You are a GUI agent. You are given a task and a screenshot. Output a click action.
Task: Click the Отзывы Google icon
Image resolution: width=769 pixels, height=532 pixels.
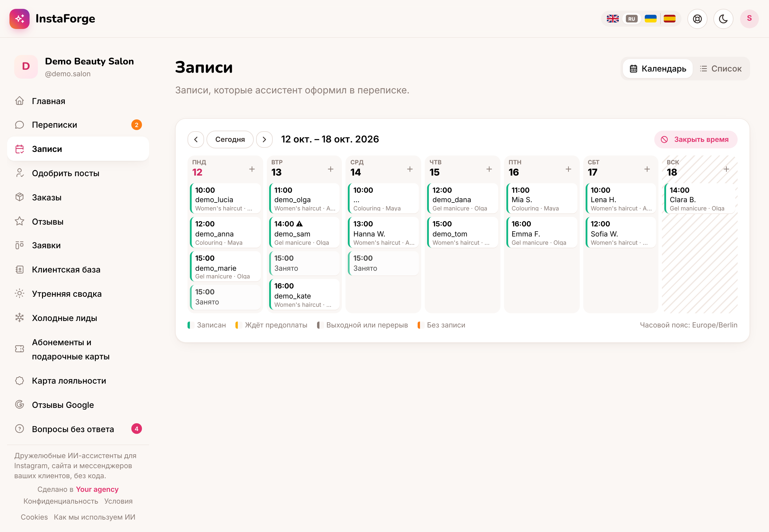tap(20, 405)
